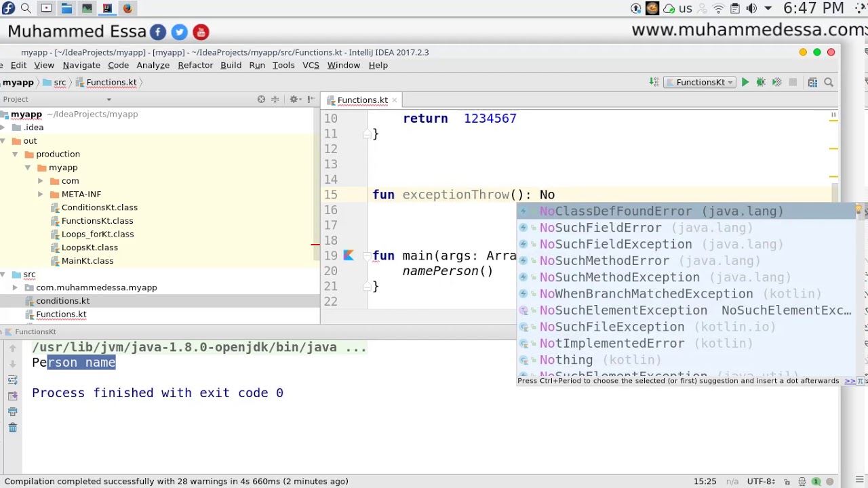Open the Facebook icon link

pos(157,32)
